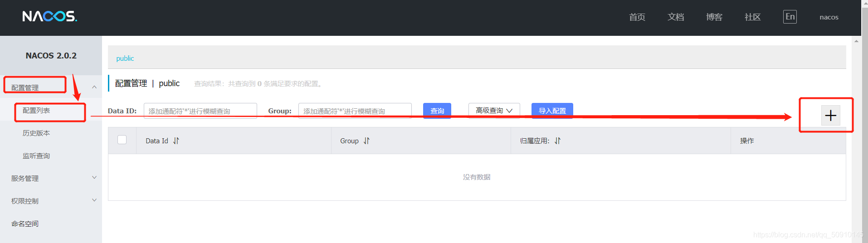The width and height of the screenshot is (868, 243).
Task: Expand the 权限控制 menu chevron
Action: tap(94, 200)
